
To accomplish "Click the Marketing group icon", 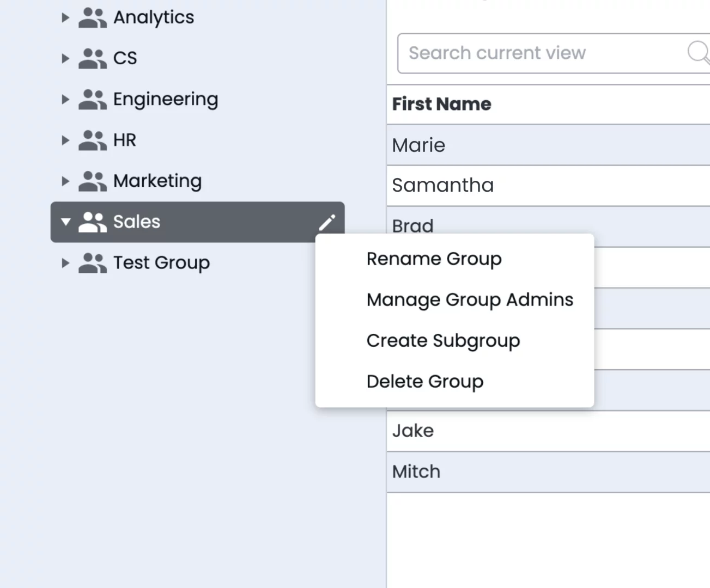I will (x=93, y=181).
